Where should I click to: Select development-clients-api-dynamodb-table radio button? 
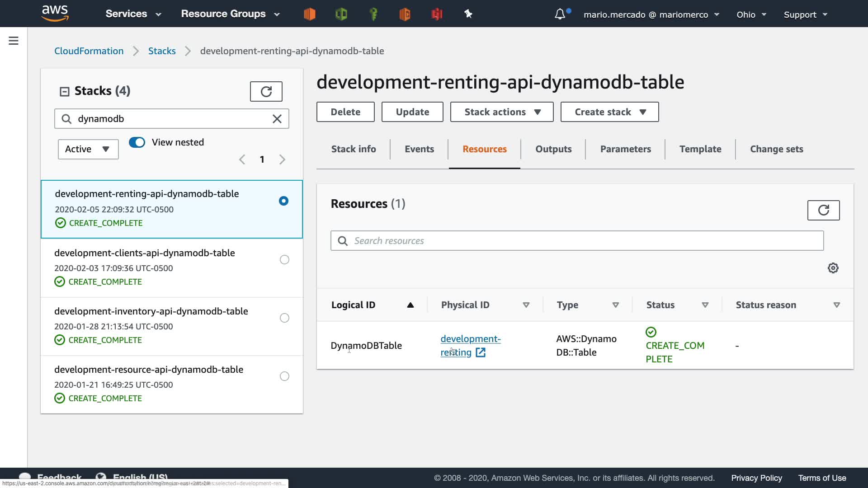point(284,260)
